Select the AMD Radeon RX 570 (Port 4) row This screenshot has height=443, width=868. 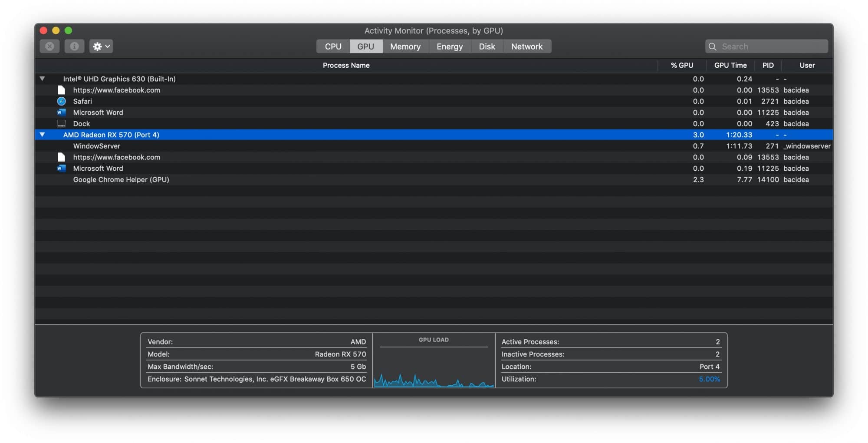point(434,135)
